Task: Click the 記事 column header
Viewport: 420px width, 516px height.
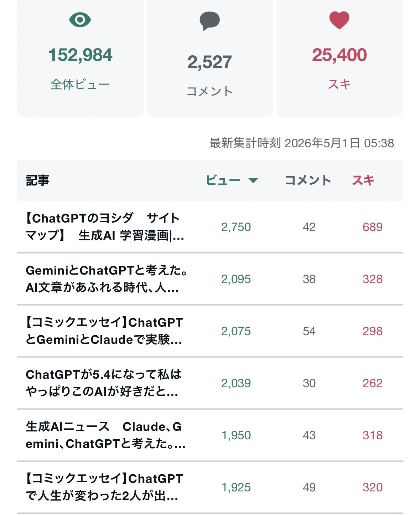Action: (37, 180)
